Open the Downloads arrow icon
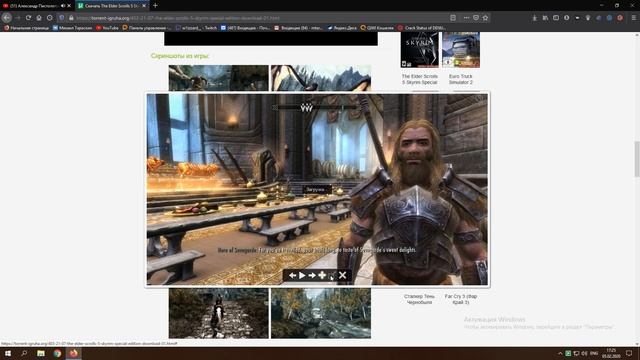Image resolution: width=640 pixels, height=360 pixels. (534, 18)
